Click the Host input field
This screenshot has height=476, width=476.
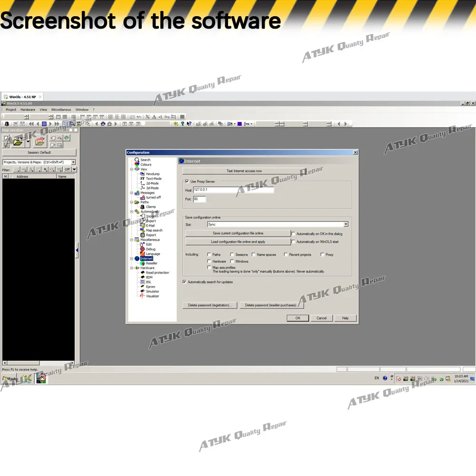[233, 190]
